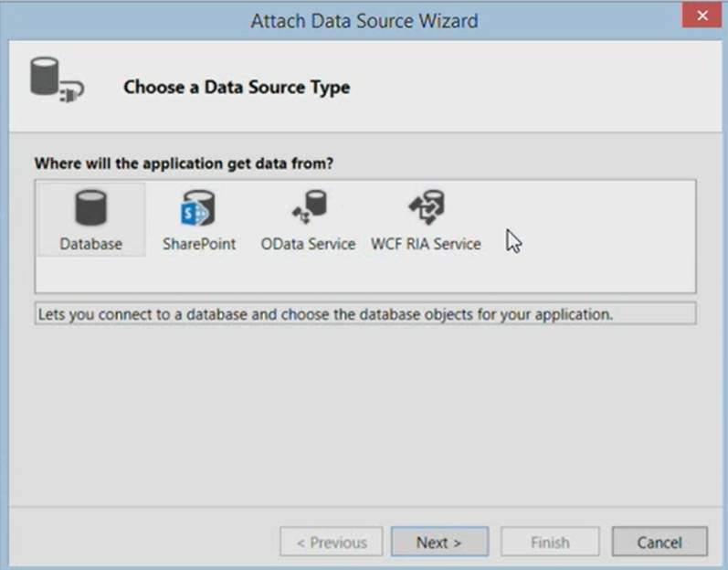Click the SharePoint text label

199,244
